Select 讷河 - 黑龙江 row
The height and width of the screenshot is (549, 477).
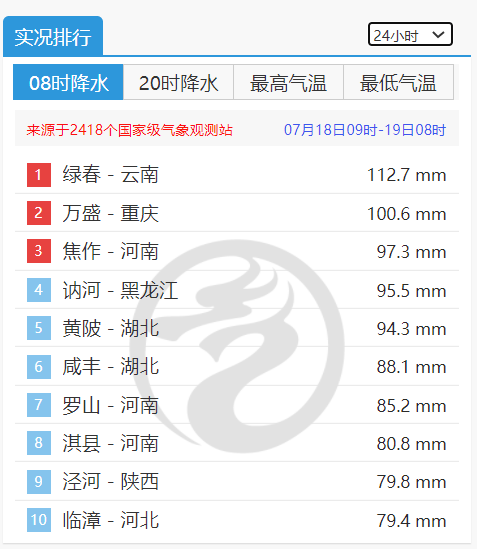pyautogui.click(x=237, y=290)
